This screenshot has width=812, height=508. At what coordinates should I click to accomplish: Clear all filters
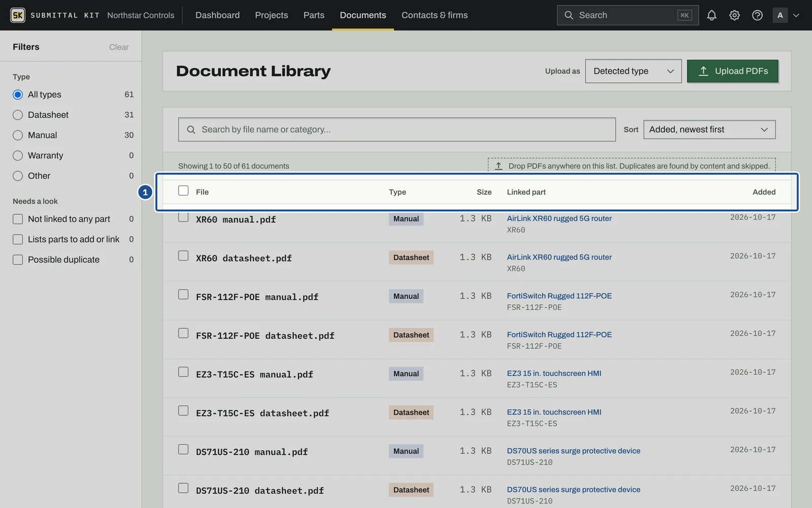coord(119,47)
